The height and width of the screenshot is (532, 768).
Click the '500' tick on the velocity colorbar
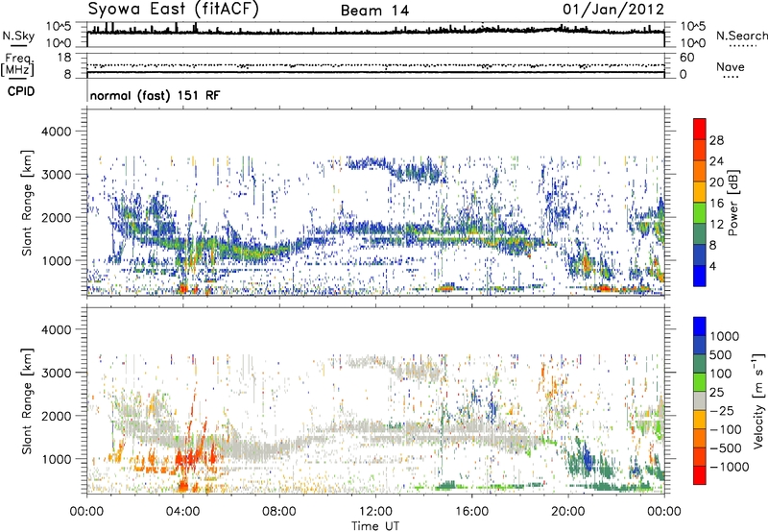(720, 354)
